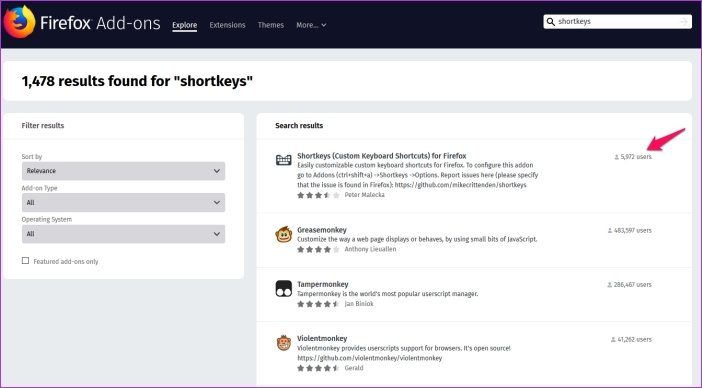This screenshot has height=388, width=702.
Task: Click author name Anthony Lieuallen
Action: [x=370, y=249]
